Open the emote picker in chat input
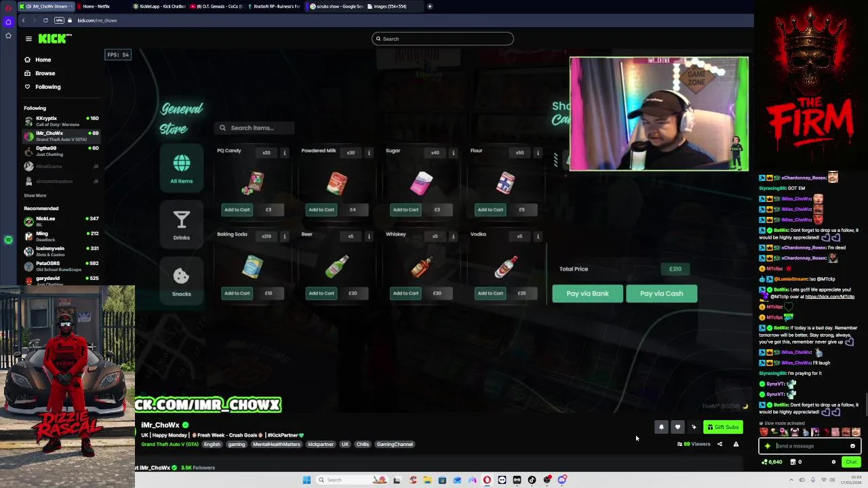The width and height of the screenshot is (868, 488). [x=852, y=446]
